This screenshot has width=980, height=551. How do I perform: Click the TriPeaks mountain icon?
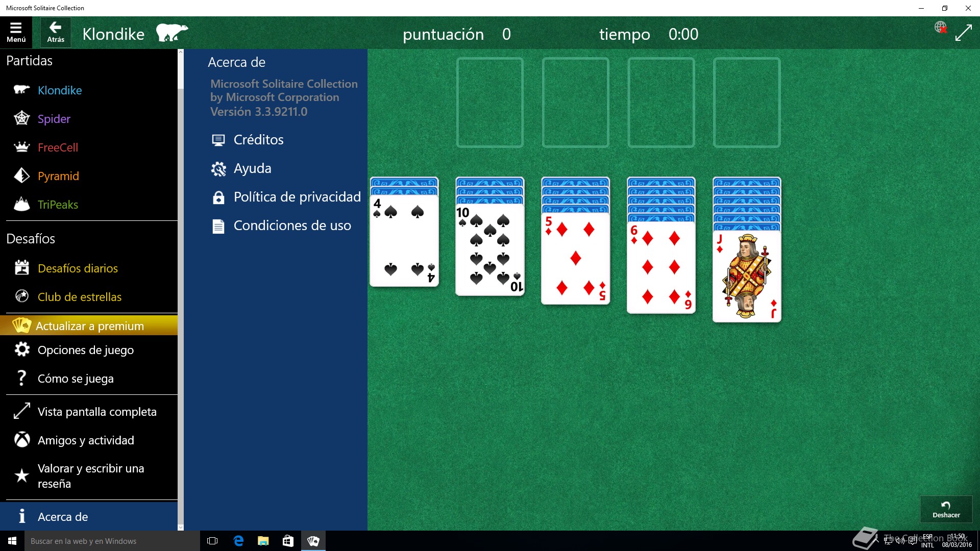(21, 204)
